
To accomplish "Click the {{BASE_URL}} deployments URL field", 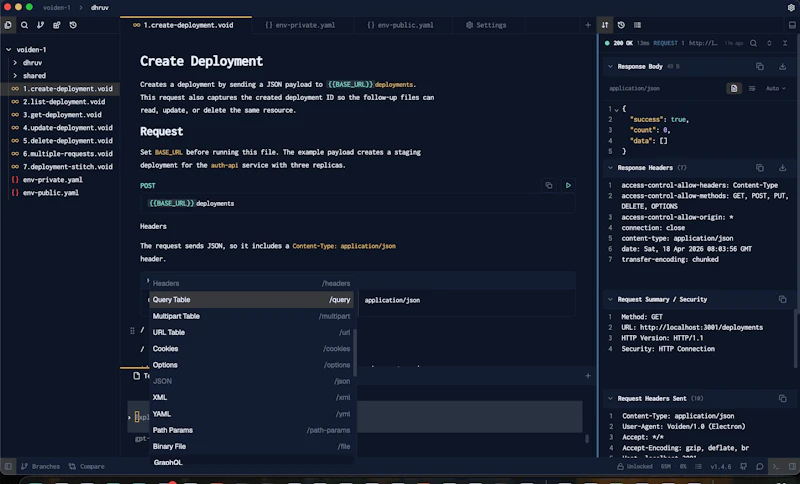I will [358, 203].
